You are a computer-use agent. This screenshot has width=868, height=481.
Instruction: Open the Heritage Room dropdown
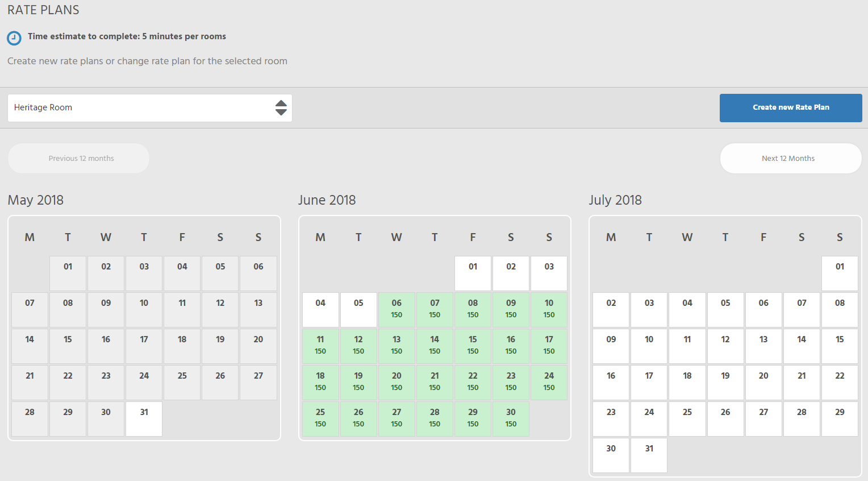[x=150, y=108]
